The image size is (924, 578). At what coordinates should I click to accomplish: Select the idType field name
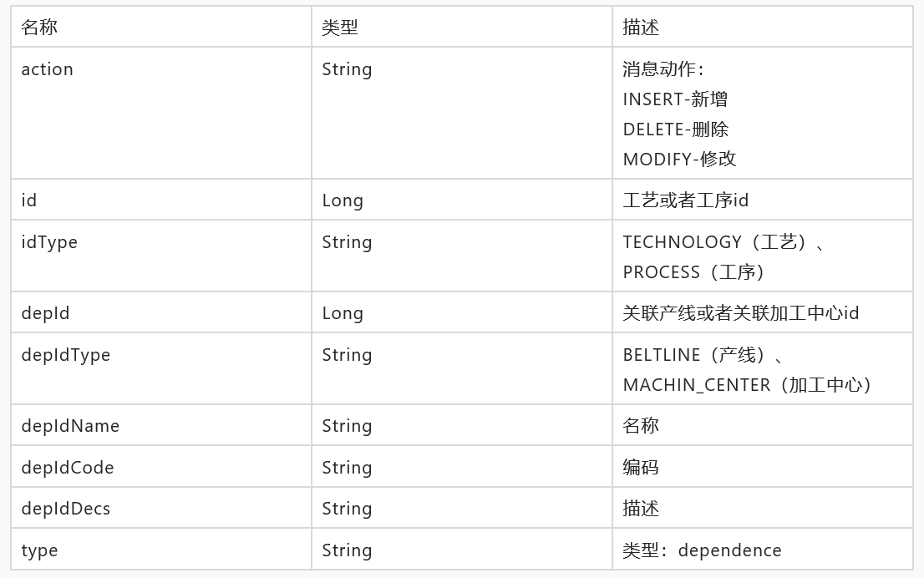pos(49,242)
